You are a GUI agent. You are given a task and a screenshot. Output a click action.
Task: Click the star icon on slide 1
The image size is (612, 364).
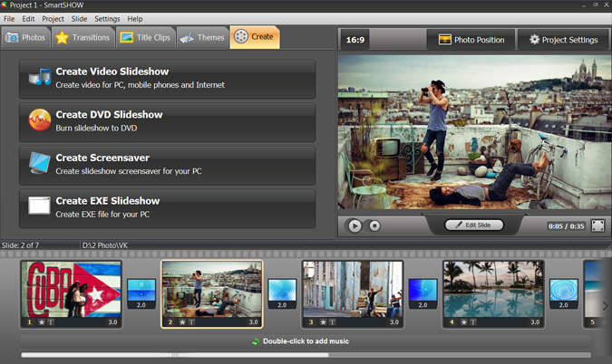tap(42, 322)
